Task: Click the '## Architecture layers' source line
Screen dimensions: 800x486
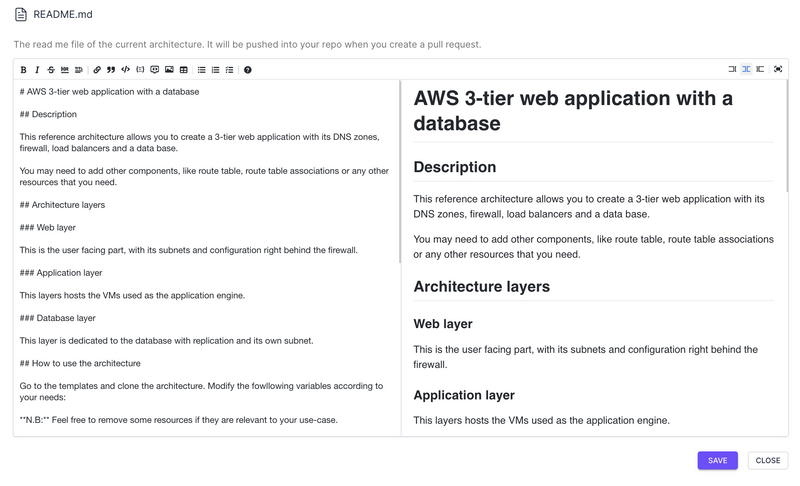Action: [62, 205]
